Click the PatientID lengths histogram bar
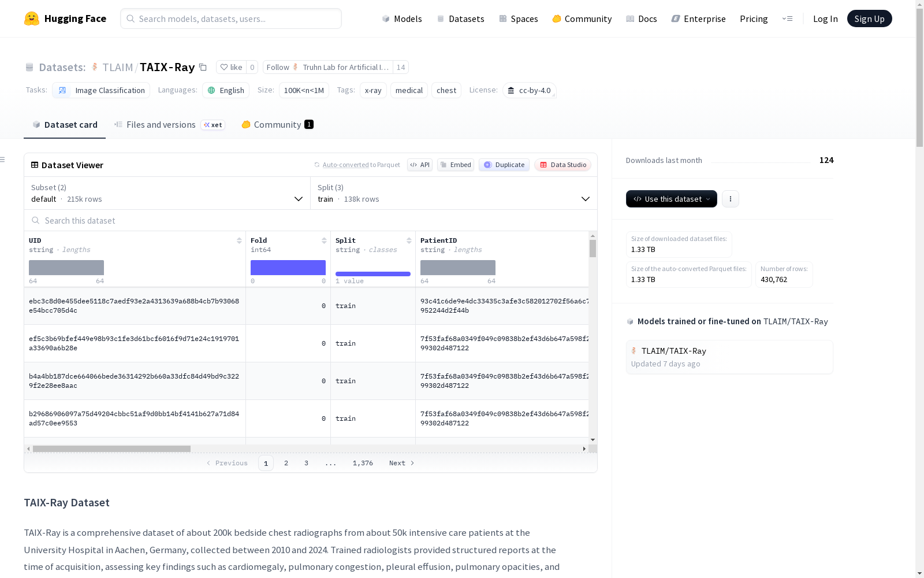 [458, 268]
